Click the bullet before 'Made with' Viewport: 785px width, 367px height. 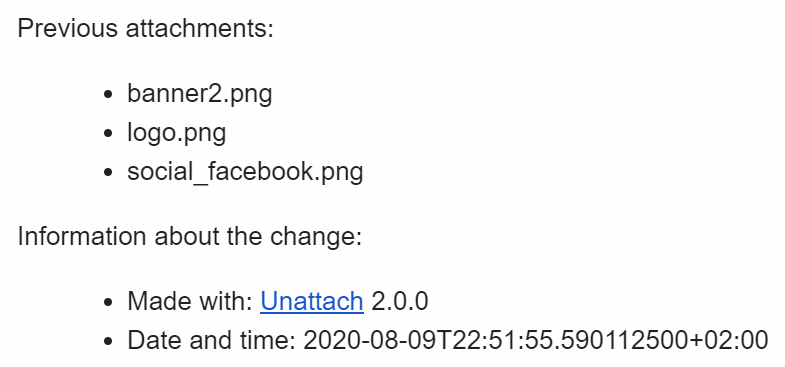107,302
